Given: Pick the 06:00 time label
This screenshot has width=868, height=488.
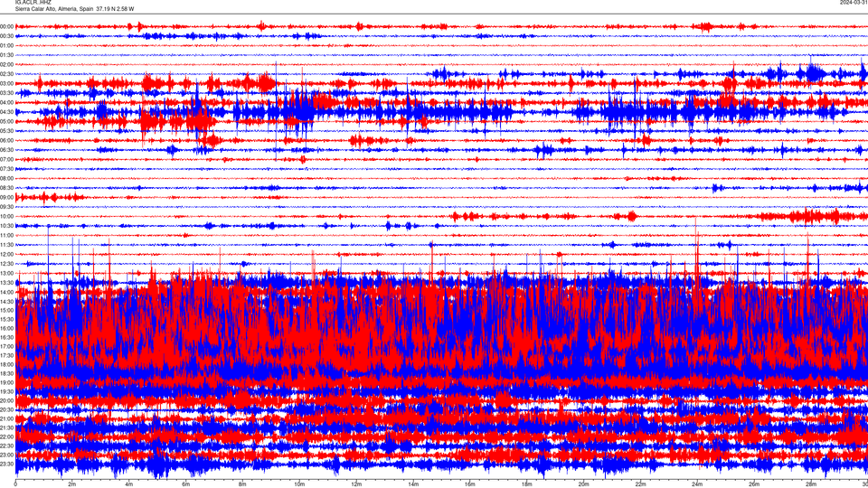Looking at the screenshot, I should 7,141.
